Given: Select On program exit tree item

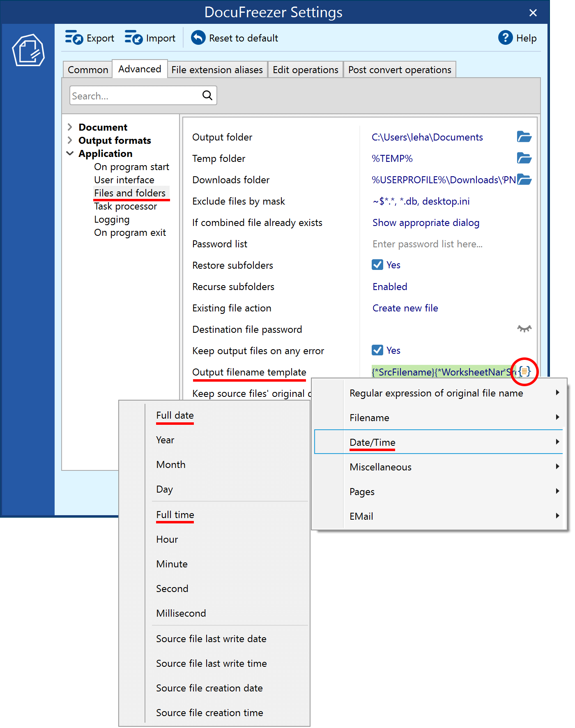Looking at the screenshot, I should pos(130,233).
